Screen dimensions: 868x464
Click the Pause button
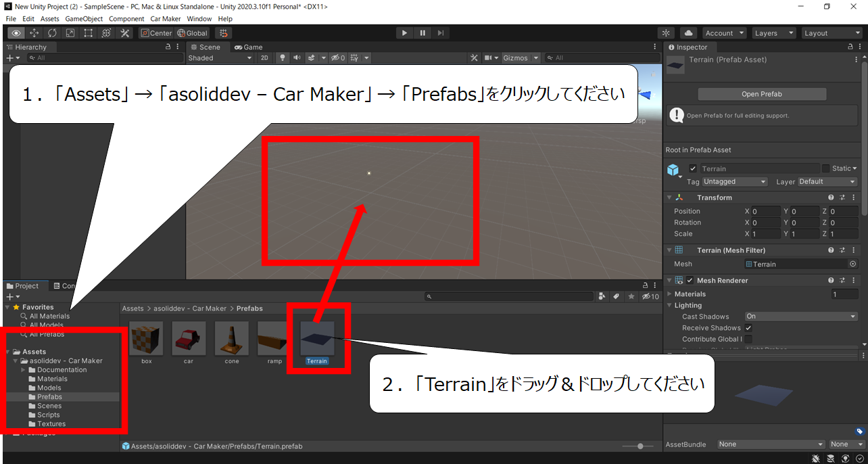point(423,33)
